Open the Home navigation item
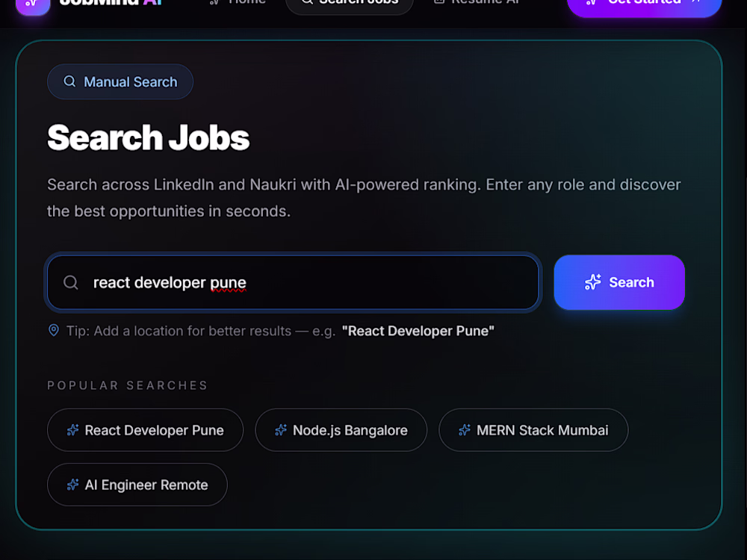This screenshot has height=560, width=747. 238,2
